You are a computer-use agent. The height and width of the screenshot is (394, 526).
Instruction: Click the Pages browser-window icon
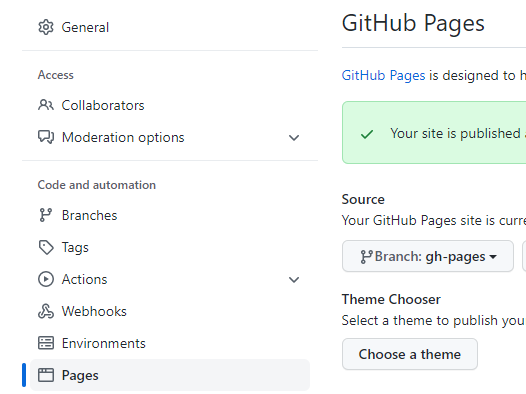pyautogui.click(x=46, y=375)
